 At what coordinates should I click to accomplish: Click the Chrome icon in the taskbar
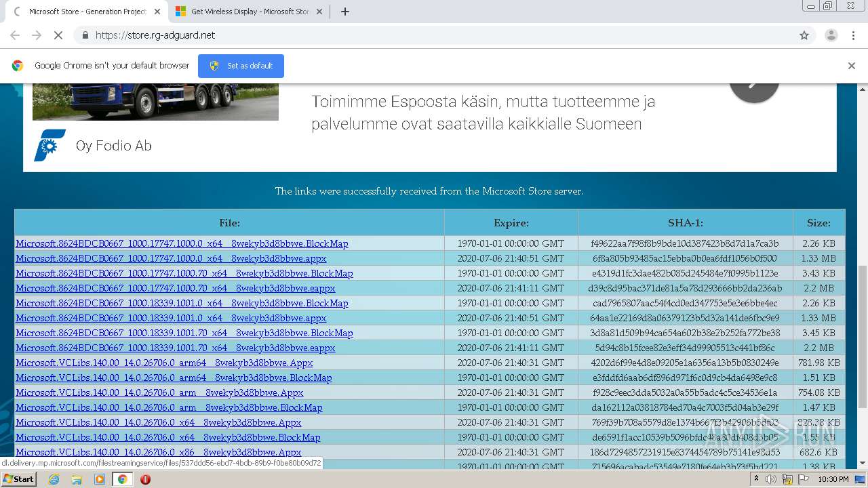[123, 479]
